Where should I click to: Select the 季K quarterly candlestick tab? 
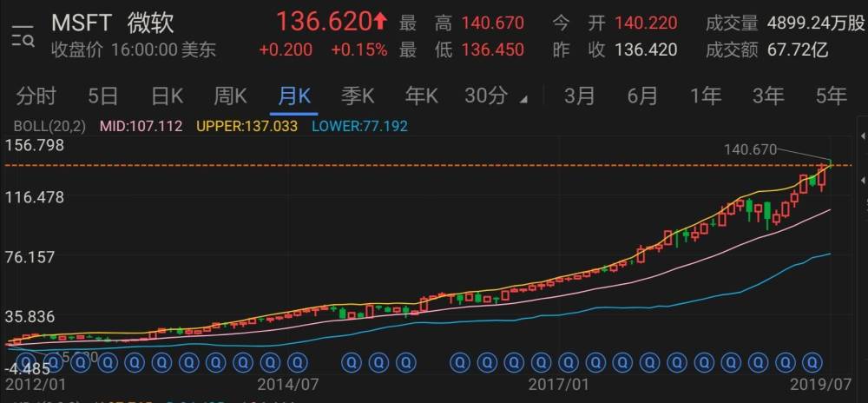pos(358,96)
